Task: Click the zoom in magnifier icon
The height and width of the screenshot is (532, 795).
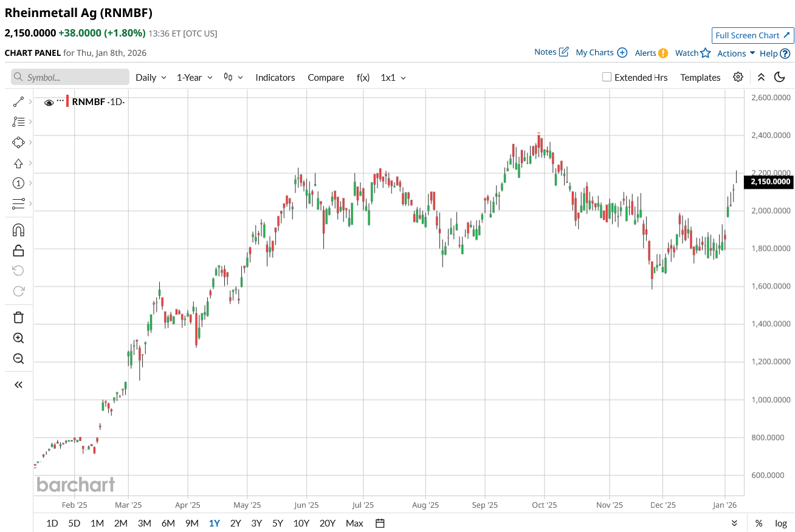Action: [18, 338]
